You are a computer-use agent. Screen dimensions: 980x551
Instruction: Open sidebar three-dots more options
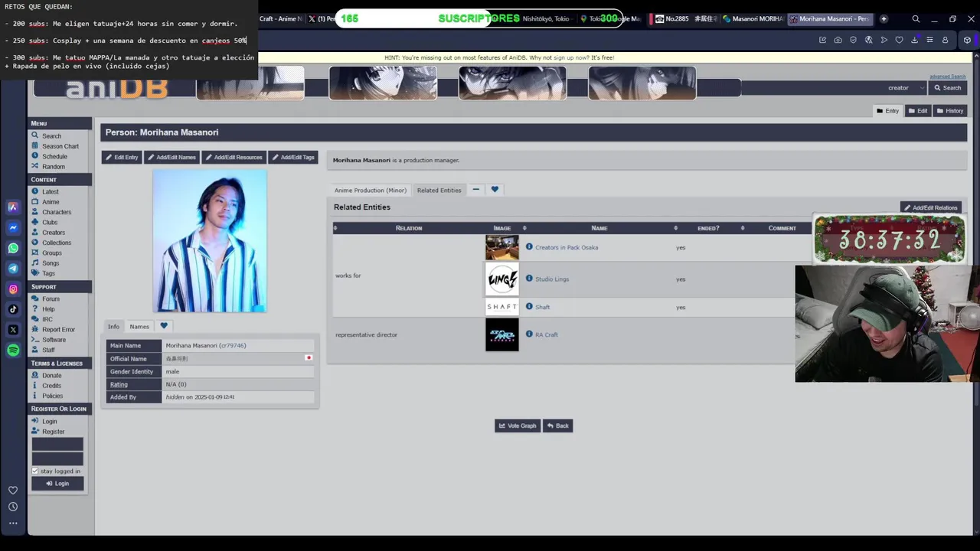(x=13, y=523)
